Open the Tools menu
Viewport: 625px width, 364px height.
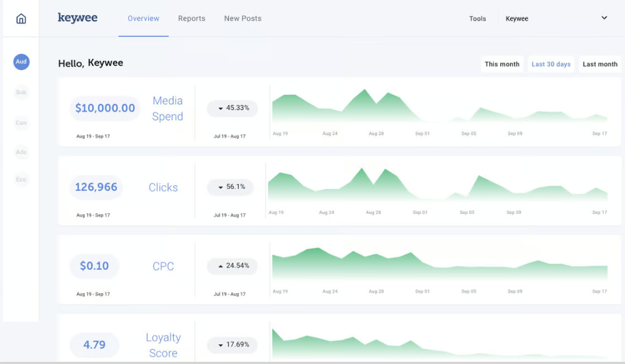478,19
